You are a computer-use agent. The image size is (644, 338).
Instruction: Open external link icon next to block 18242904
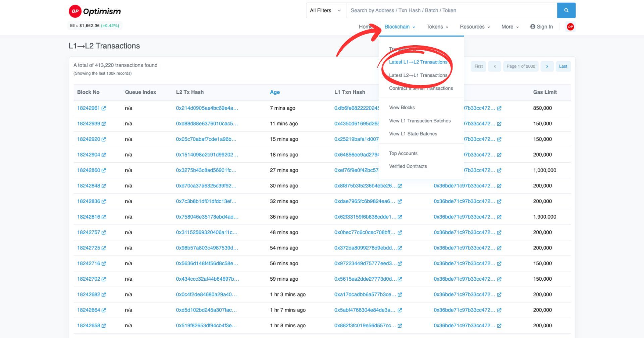point(104,155)
